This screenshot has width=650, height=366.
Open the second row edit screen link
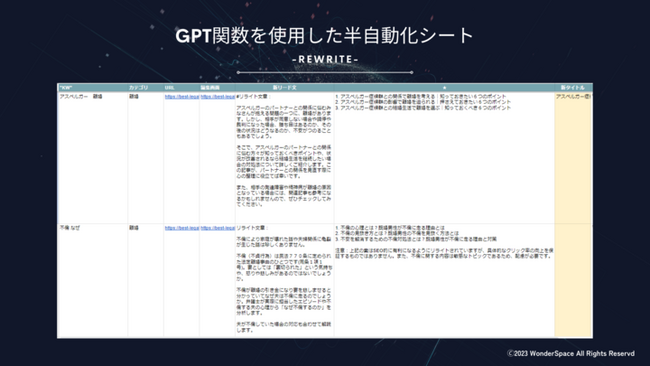click(218, 228)
